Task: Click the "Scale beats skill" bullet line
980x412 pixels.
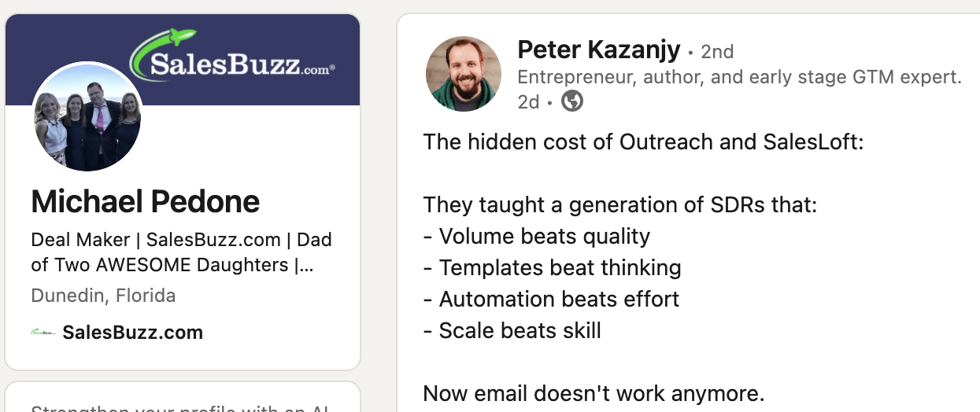Action: 512,331
